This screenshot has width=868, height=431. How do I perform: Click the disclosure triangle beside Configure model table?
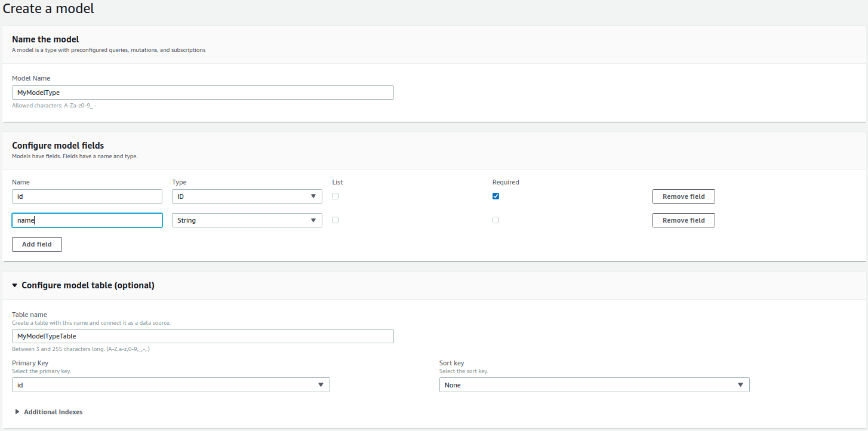tap(14, 285)
